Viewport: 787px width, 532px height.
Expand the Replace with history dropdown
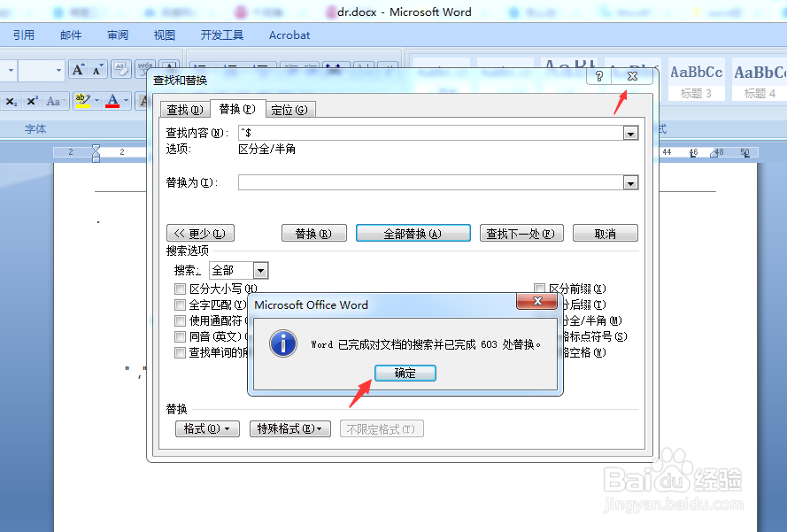(x=630, y=182)
